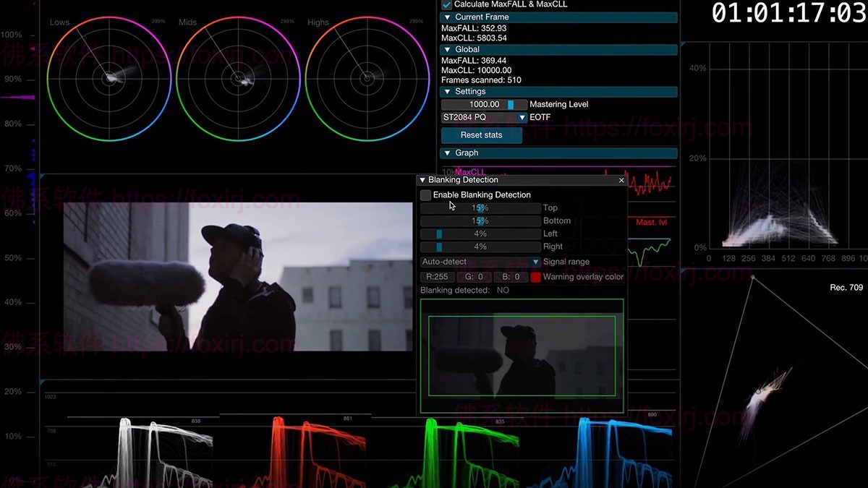868x488 pixels.
Task: Click the R:255 color value field
Action: click(x=436, y=277)
